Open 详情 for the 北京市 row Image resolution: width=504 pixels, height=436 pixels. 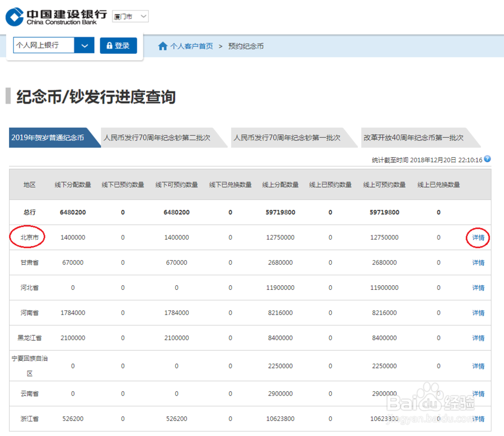pos(477,237)
